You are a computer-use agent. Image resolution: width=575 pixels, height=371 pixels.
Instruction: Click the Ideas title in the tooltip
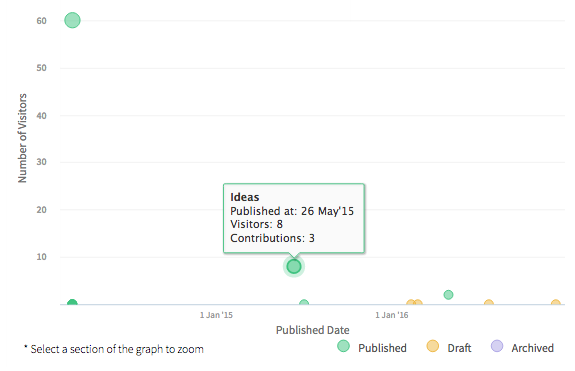[x=245, y=197]
